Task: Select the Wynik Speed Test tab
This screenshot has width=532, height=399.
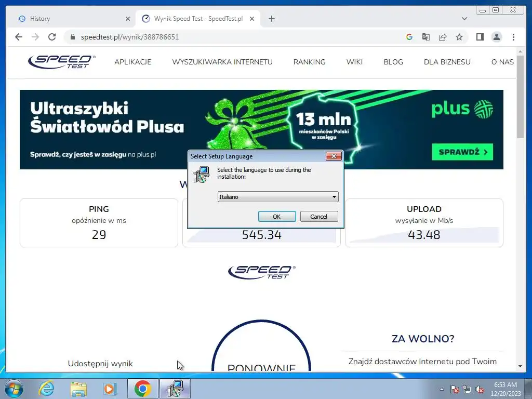Action: tap(198, 19)
